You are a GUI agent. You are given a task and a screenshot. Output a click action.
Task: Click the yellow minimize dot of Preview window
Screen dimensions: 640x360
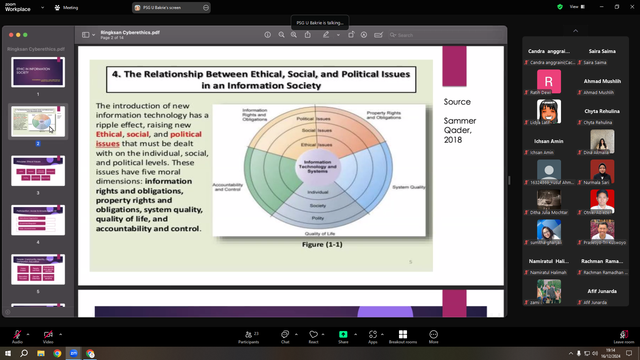(18, 35)
